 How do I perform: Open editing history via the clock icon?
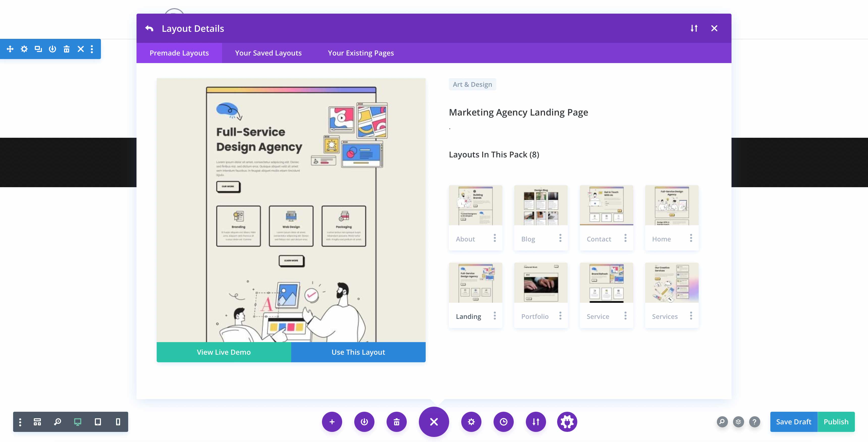tap(503, 422)
